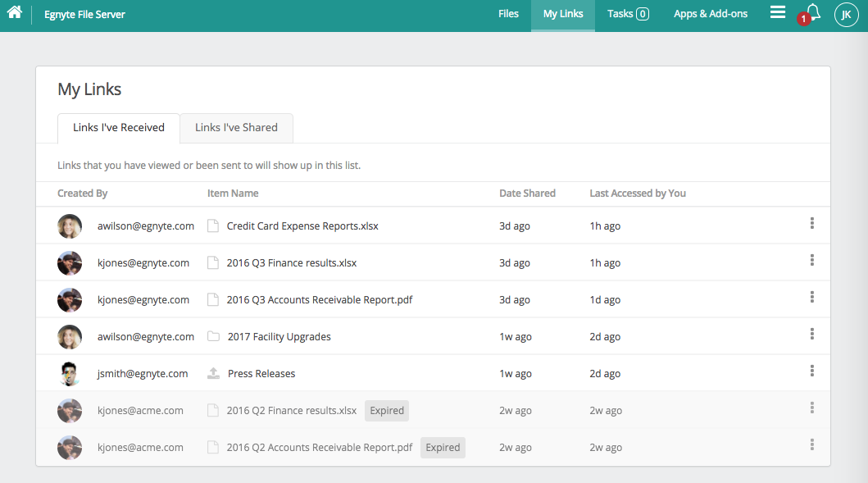Open more options for 2016 Q2 Finance results.xlsx
Screen dimensions: 868x483
pyautogui.click(x=812, y=408)
